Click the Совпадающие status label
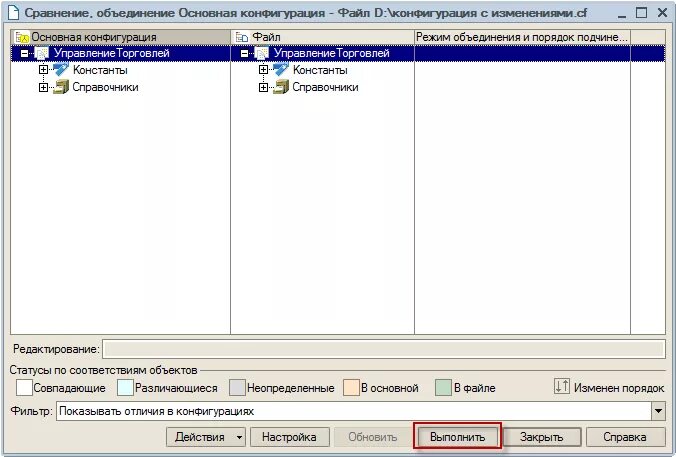Image resolution: width=676 pixels, height=457 pixels. click(x=69, y=388)
